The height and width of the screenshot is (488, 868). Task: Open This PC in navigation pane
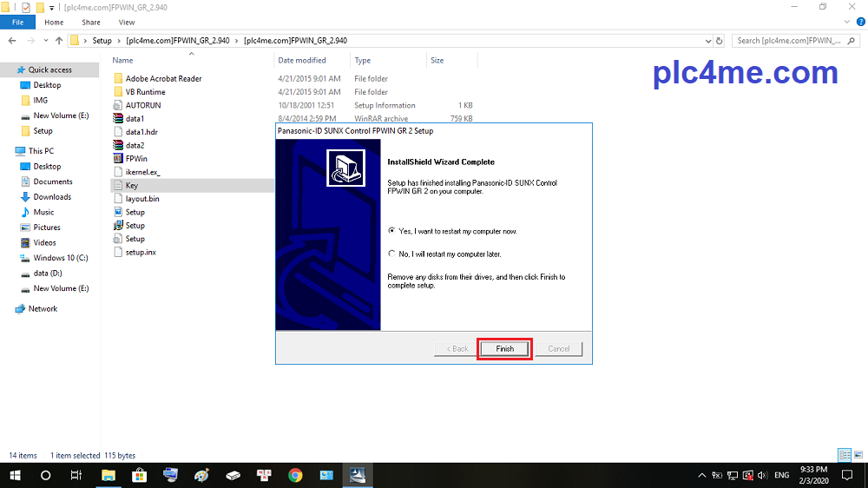click(x=41, y=151)
